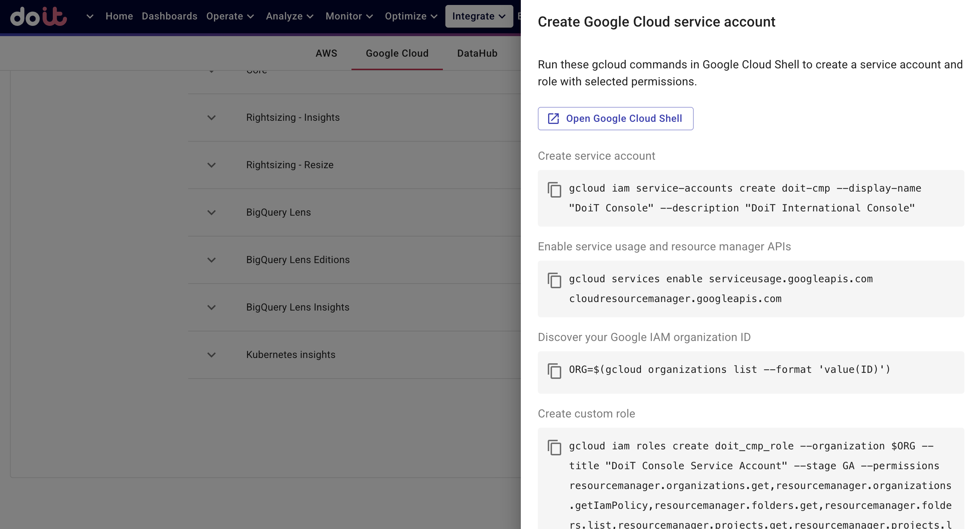Open the Monitor menu
This screenshot has height=529, width=980.
tap(349, 16)
